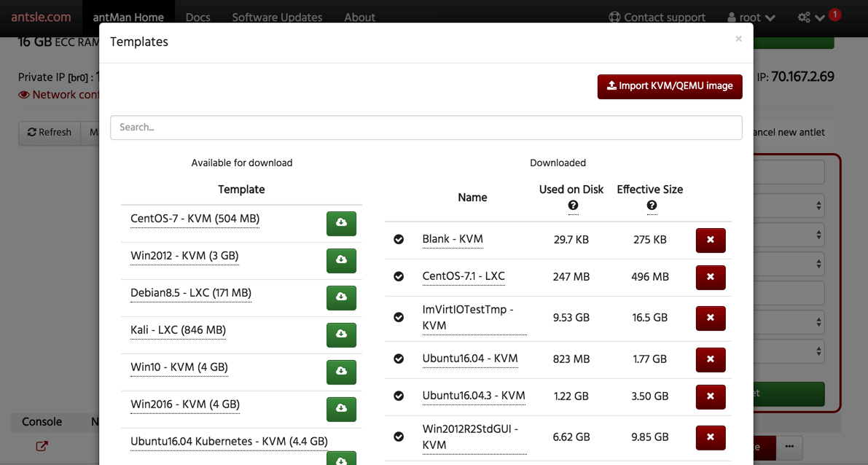Click Ubuntu16.04 Kubernetes - KVM (4.4 GB) label
Image resolution: width=868 pixels, height=465 pixels.
point(229,441)
